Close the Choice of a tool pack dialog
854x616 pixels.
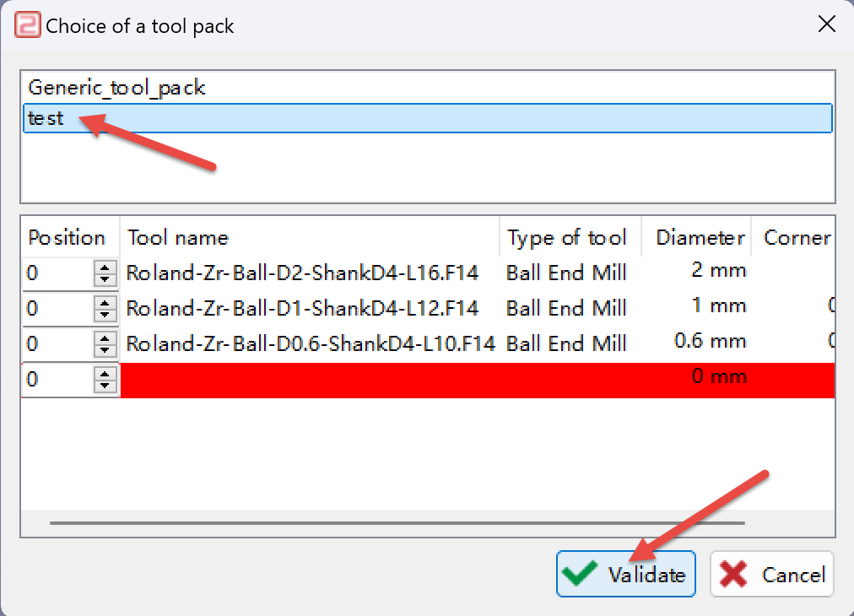pos(827,24)
